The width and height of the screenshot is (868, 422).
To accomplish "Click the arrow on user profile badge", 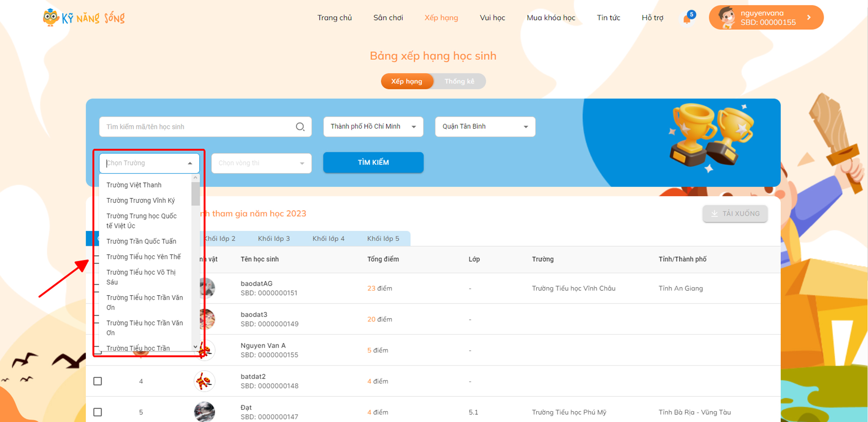I will coord(809,17).
